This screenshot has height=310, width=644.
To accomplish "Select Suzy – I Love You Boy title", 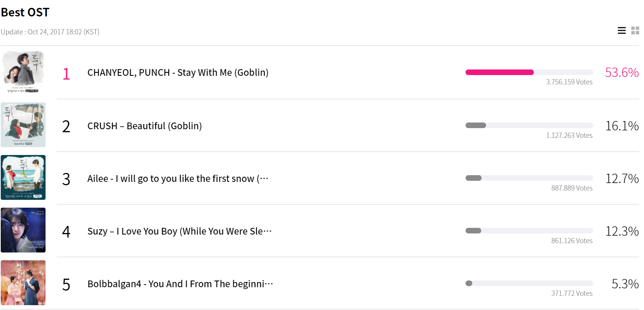I will (x=179, y=231).
